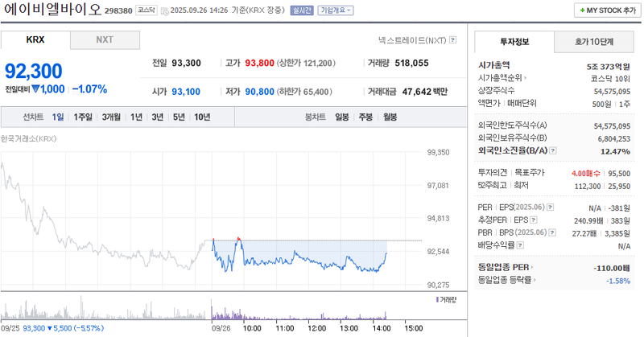
Task: Open the 시가총액순위 link
Action: pyautogui.click(x=502, y=78)
